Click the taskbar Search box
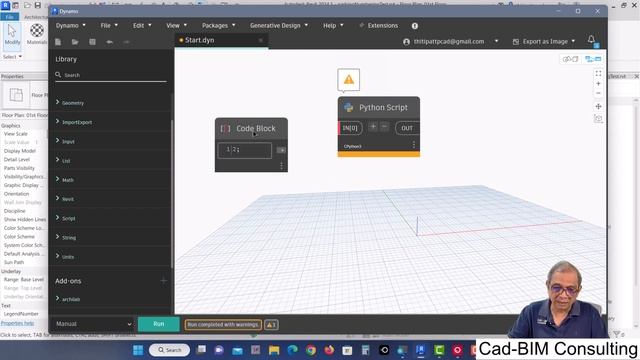The width and height of the screenshot is (640, 360). click(169, 350)
